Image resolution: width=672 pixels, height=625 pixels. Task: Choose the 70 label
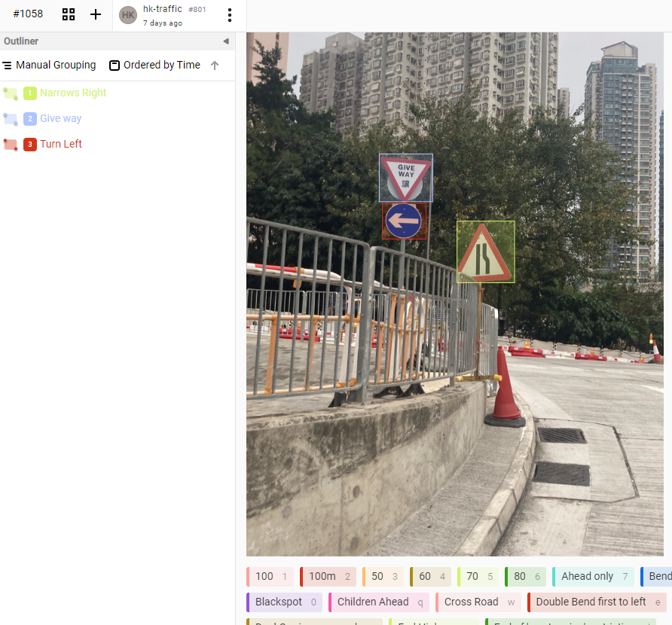[x=478, y=577]
